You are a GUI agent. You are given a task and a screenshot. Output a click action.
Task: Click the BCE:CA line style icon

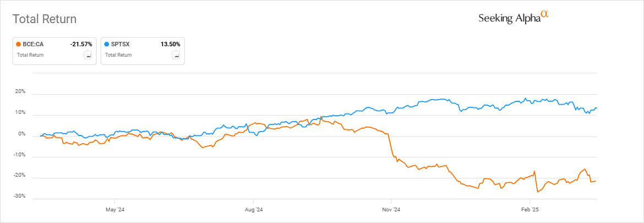pos(88,55)
